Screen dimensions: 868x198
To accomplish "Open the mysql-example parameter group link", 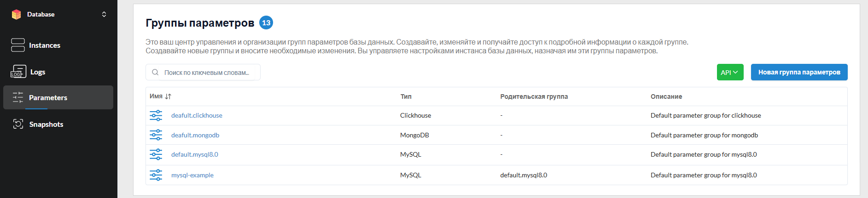I will tap(192, 175).
